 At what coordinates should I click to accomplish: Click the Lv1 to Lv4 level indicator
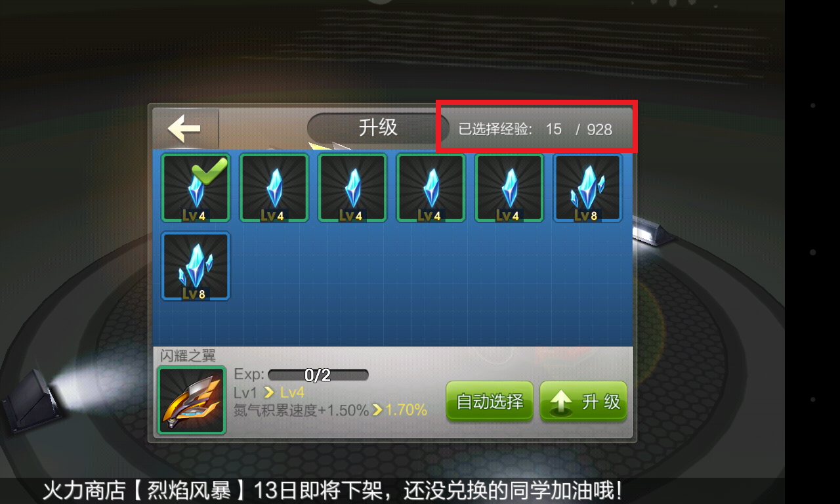click(269, 392)
